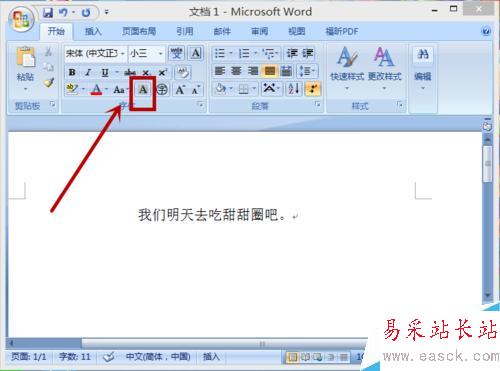
Task: Toggle show/hide paragraph marks
Action: click(313, 89)
